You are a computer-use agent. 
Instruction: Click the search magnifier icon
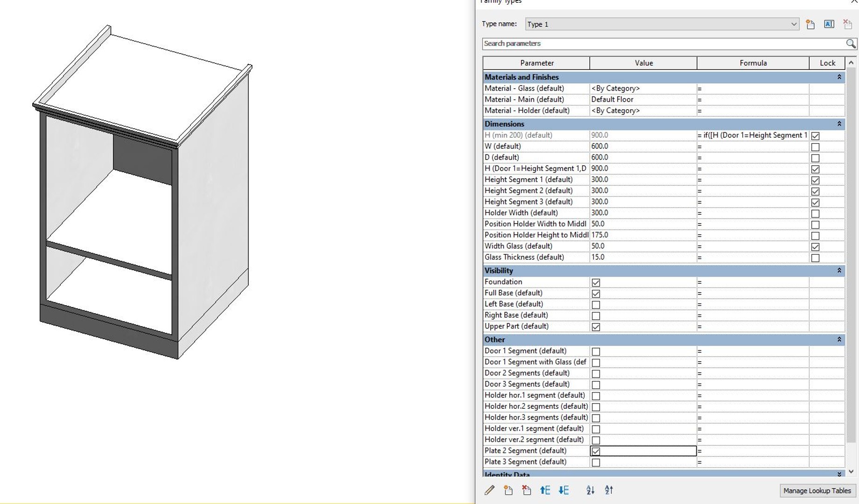(851, 43)
